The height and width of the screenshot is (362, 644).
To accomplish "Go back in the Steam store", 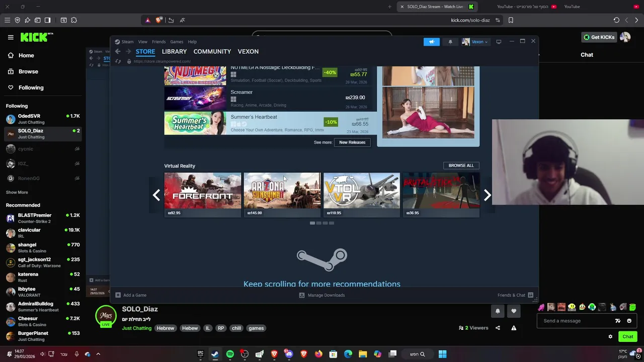I will [x=118, y=51].
